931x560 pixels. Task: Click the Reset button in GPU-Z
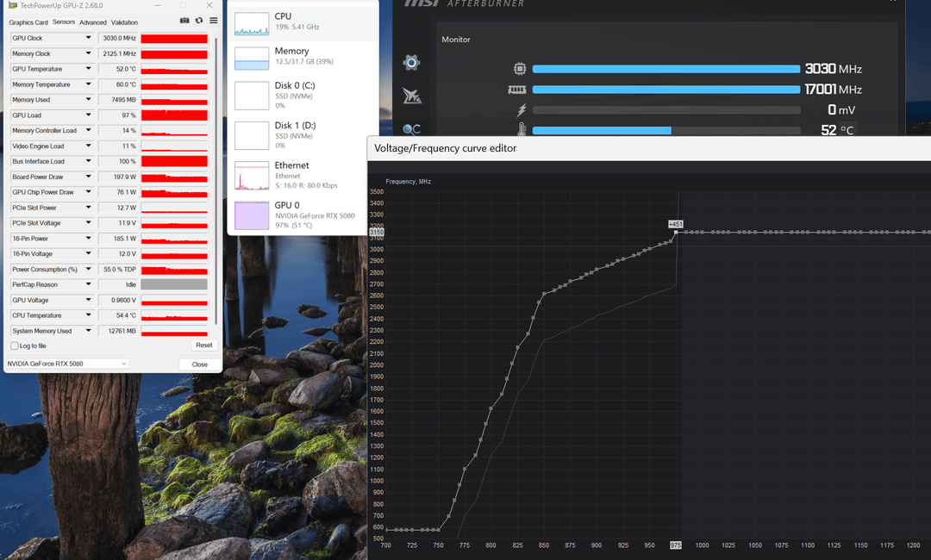click(x=203, y=345)
